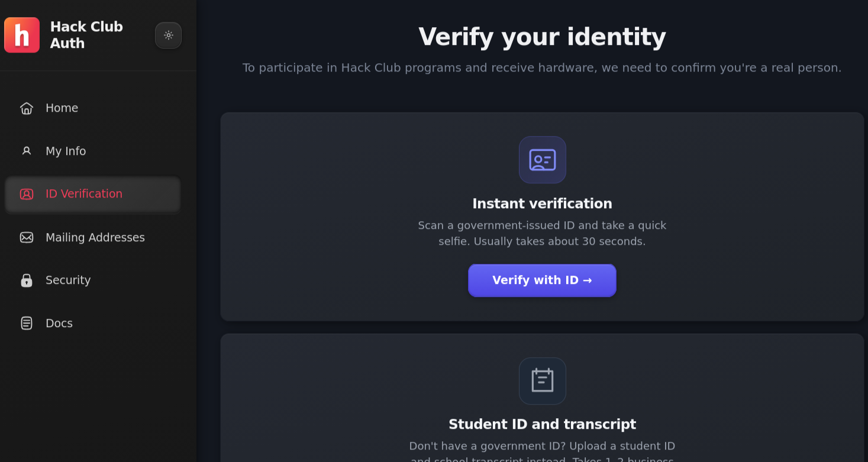The image size is (868, 462).
Task: Click the Mailing Addresses envelope icon
Action: (x=27, y=237)
